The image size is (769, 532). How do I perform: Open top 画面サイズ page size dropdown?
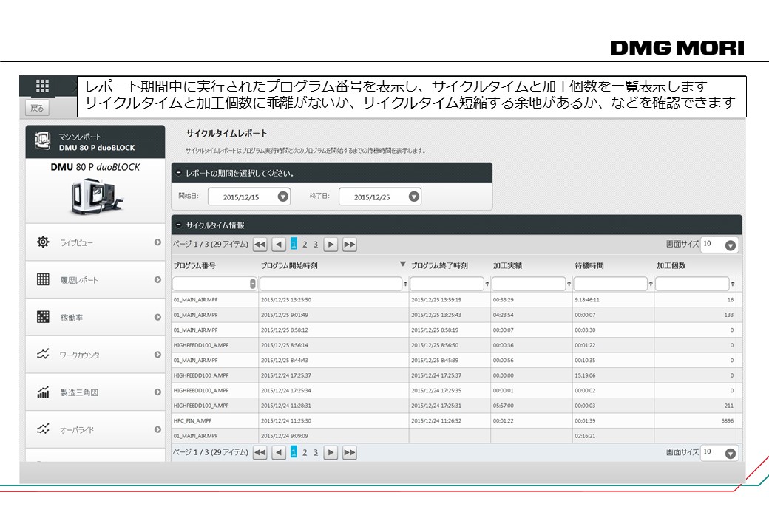pos(731,245)
